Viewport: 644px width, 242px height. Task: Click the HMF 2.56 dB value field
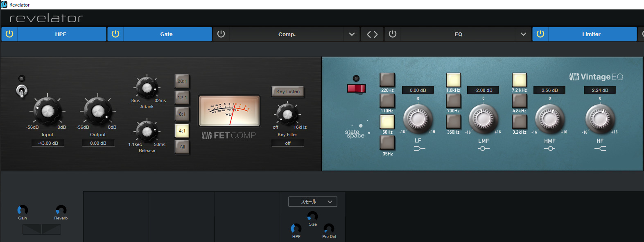point(549,90)
